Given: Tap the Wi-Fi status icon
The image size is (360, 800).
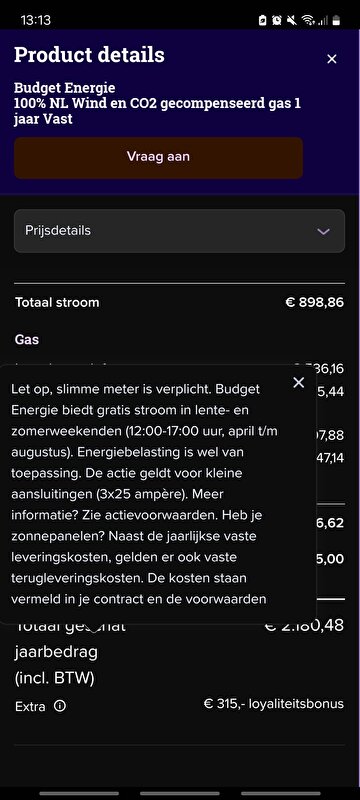Looking at the screenshot, I should coord(307,20).
